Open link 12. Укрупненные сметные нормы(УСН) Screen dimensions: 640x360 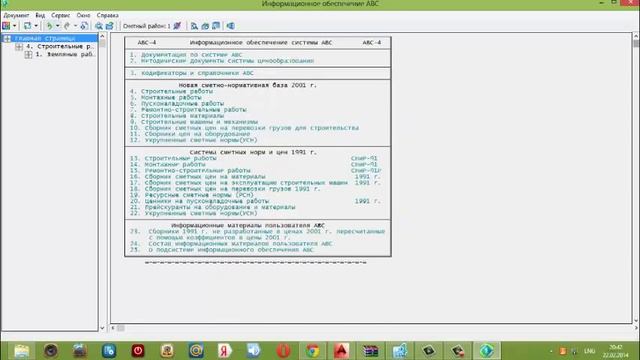[x=193, y=140]
